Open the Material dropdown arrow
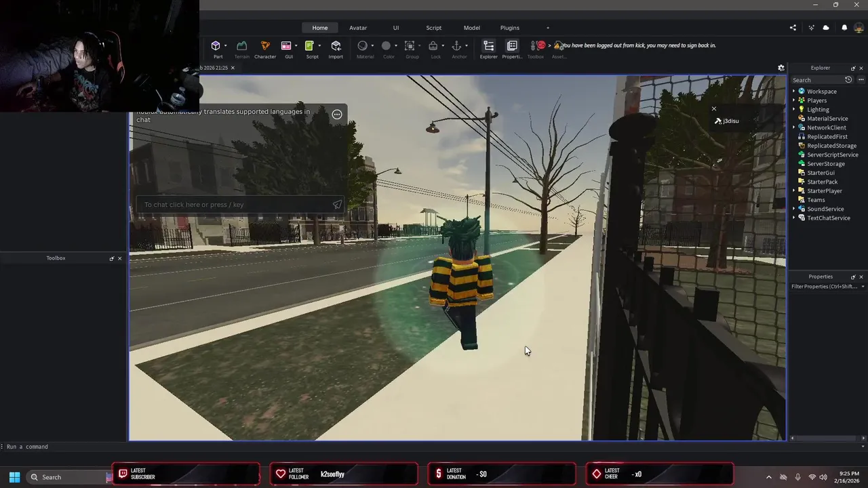Screen dimensions: 868x488 tap(372, 46)
